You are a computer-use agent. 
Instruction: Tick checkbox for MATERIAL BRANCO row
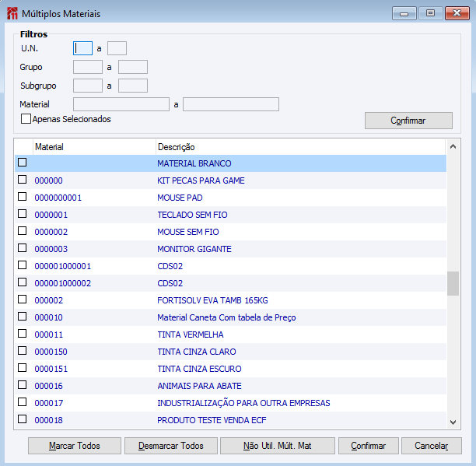pyautogui.click(x=22, y=163)
